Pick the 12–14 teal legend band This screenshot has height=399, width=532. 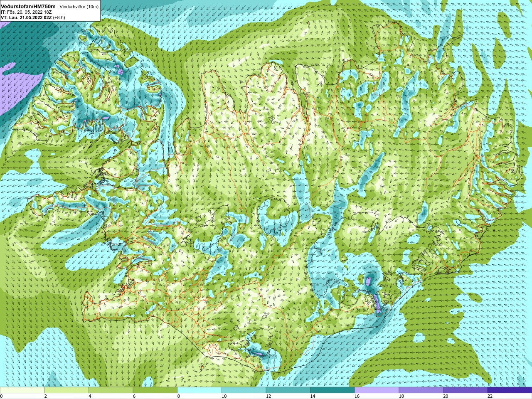[288, 390]
